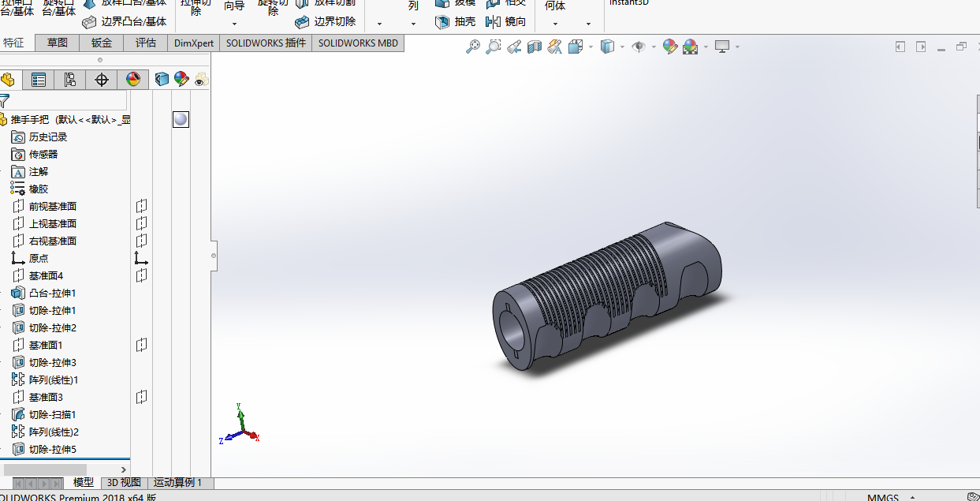Open the PropertyManager panel tab
980x501 pixels.
coord(38,80)
